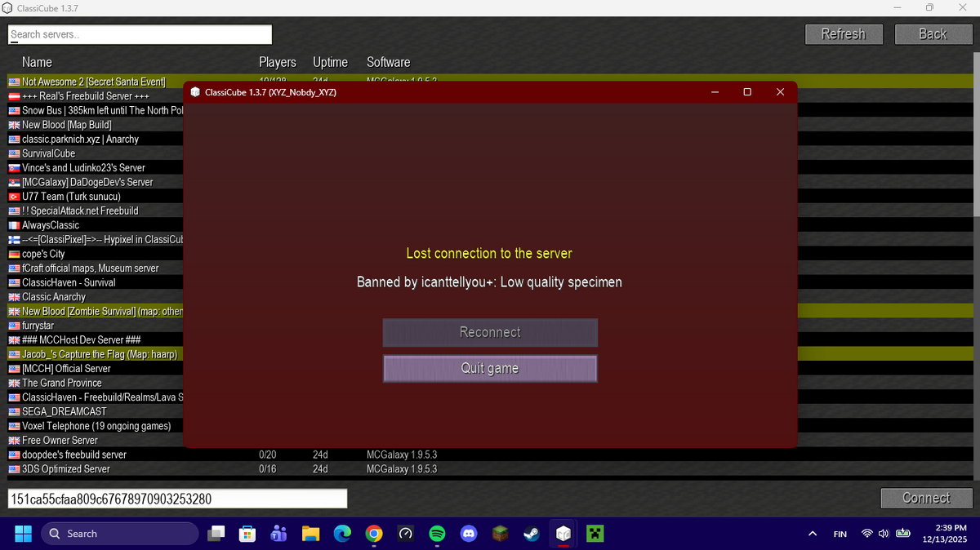Viewport: 980px width, 550px height.
Task: Open Microsoft Edge from the taskbar
Action: [x=342, y=534]
